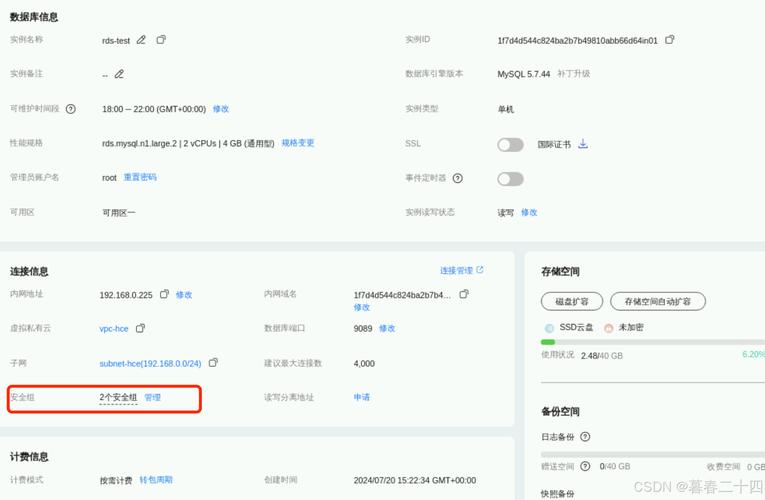Open the vpc-hce virtual private cloud
Viewport: 765px width, 500px height.
[x=114, y=329]
